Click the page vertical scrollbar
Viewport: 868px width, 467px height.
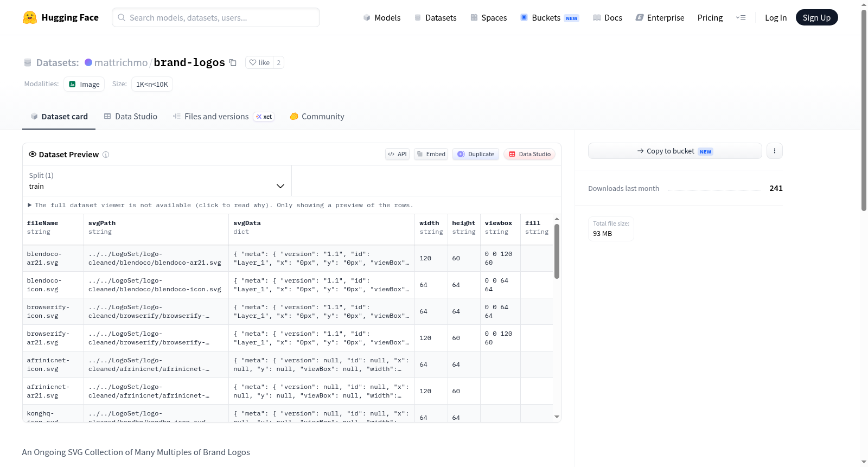(x=864, y=110)
